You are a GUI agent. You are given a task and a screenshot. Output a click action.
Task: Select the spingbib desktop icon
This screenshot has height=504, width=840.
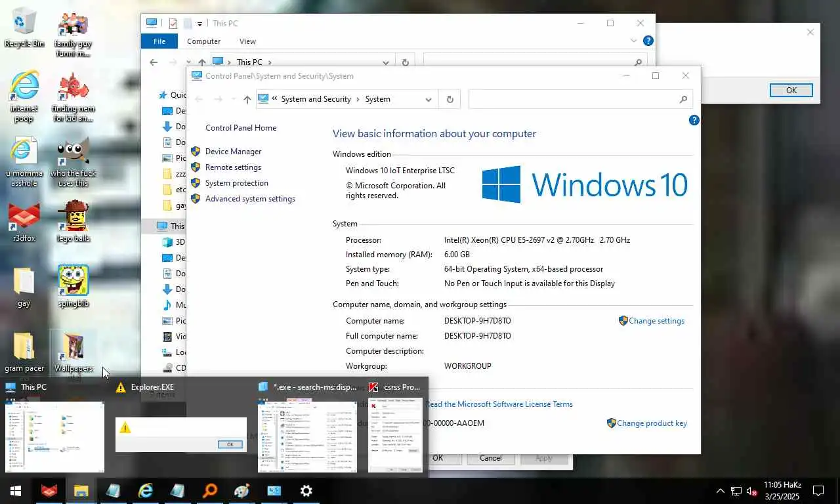[73, 286]
